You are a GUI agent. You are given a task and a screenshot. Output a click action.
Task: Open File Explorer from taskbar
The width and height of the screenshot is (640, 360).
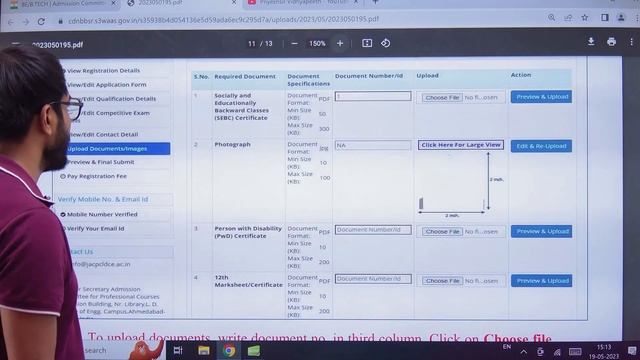[204, 351]
